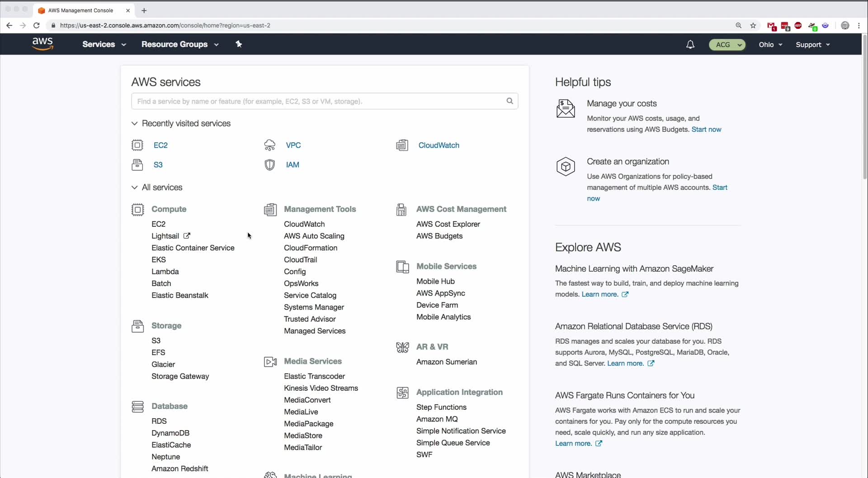Click the CloudWatch icon in recently visited
This screenshot has height=478, width=868.
click(402, 145)
